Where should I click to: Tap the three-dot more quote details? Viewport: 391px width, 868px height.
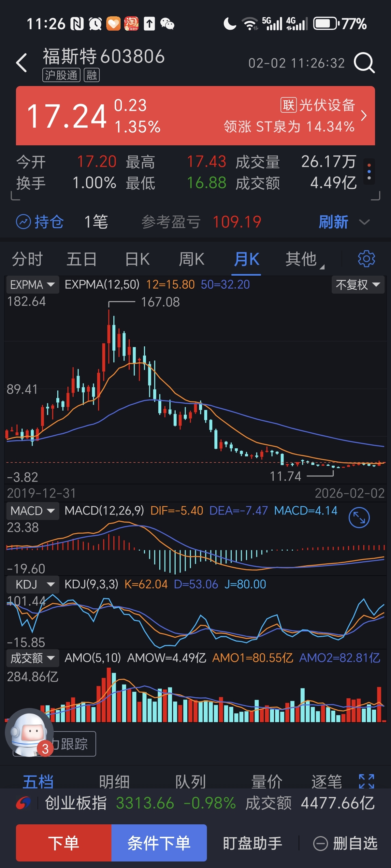coord(369,172)
